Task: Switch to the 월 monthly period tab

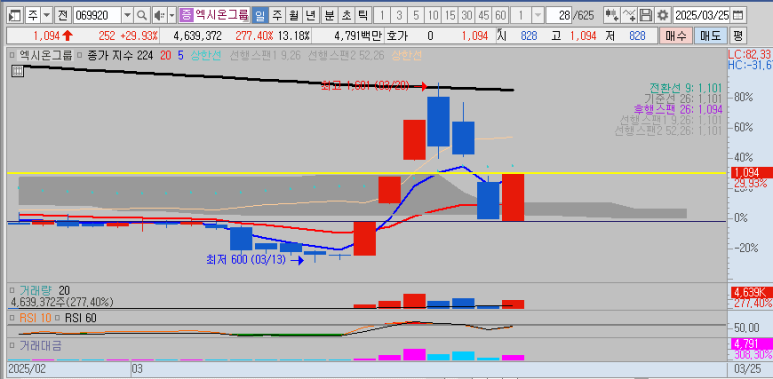Action: tap(293, 16)
